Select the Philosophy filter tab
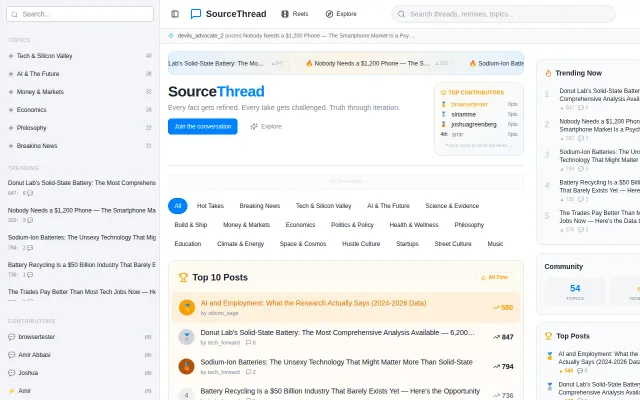The height and width of the screenshot is (400, 640). (469, 224)
